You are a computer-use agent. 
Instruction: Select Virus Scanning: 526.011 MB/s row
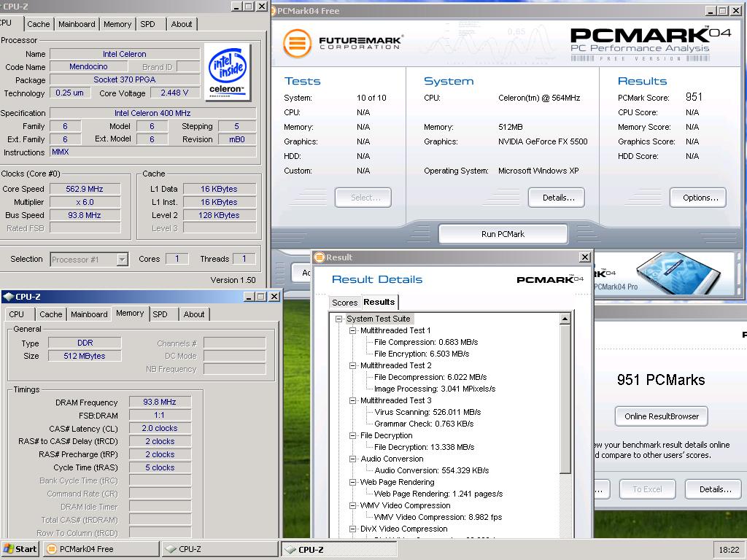pos(427,413)
